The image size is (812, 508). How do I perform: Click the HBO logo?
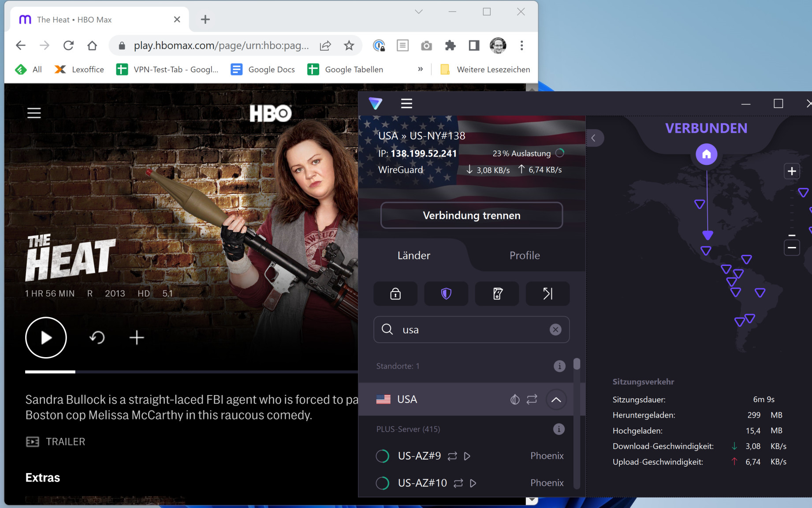[x=271, y=113]
